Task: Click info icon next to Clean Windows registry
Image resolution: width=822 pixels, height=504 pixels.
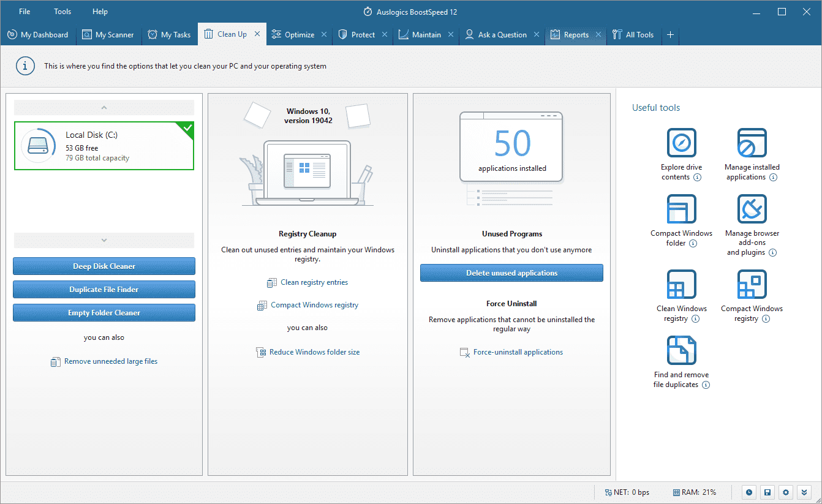Action: (x=695, y=319)
